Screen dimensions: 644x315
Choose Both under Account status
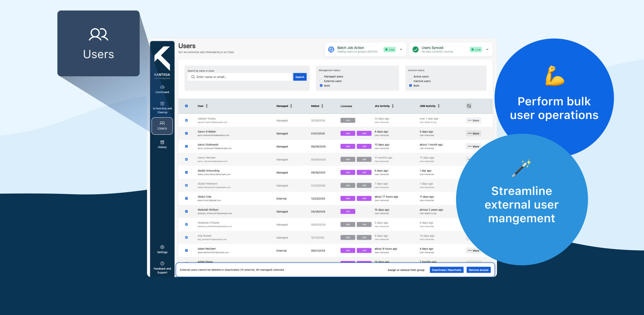(411, 85)
